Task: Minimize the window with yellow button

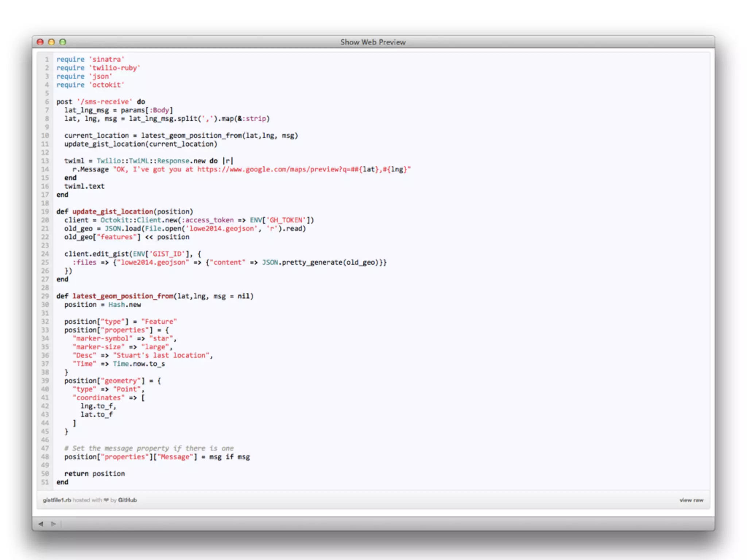Action: [51, 42]
